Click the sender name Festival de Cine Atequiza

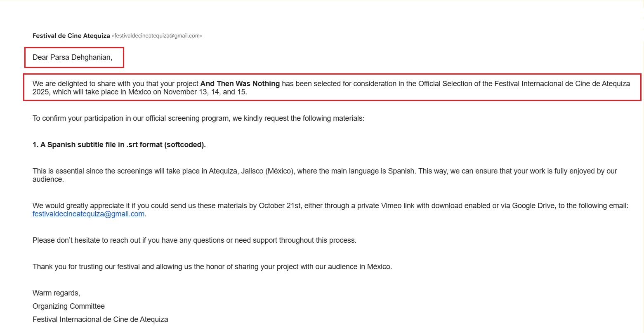tap(71, 36)
